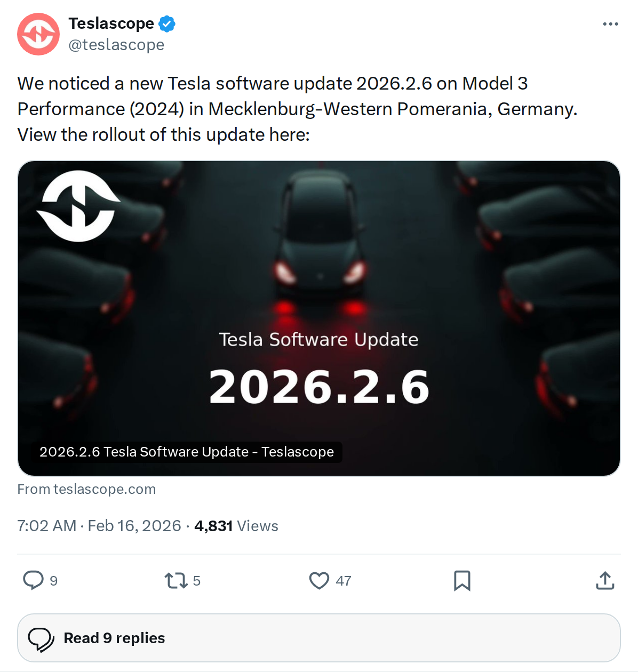
Task: Open the Teslascope display name
Action: coord(111,23)
